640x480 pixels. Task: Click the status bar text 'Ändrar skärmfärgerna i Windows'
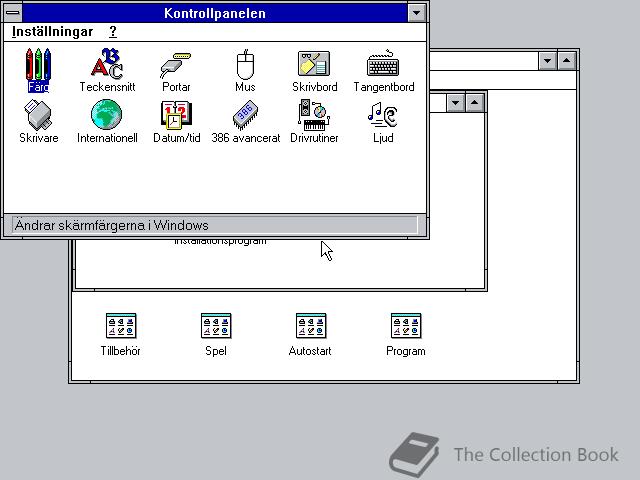click(111, 225)
